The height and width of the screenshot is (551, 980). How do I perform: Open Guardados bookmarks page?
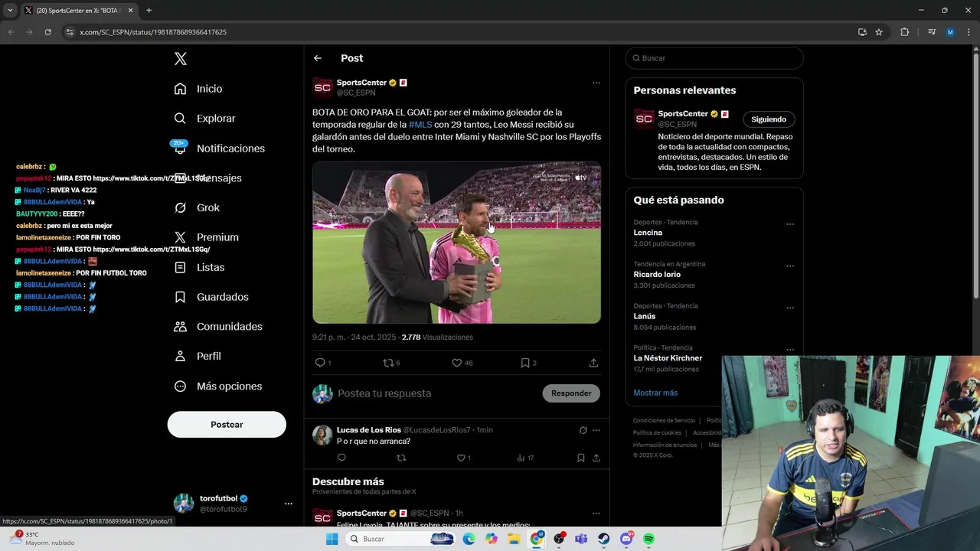pyautogui.click(x=211, y=297)
